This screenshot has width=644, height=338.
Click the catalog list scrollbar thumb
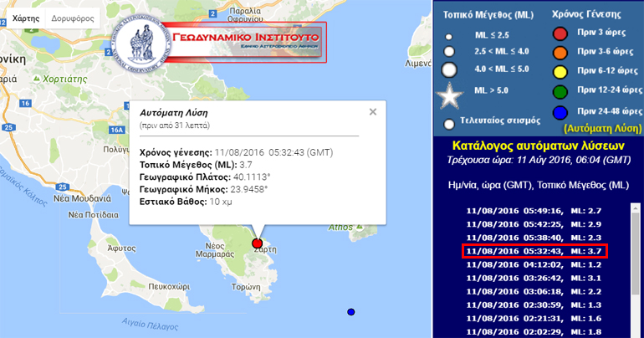[635, 253]
